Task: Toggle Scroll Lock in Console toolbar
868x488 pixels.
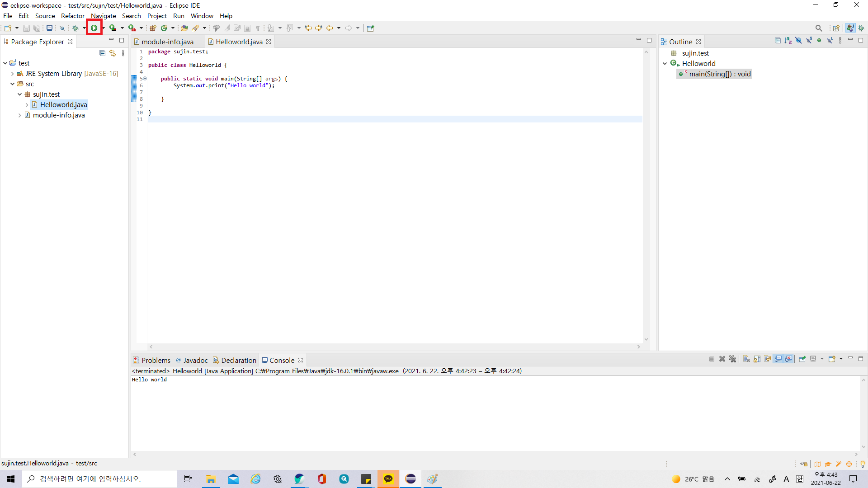Action: (x=757, y=359)
